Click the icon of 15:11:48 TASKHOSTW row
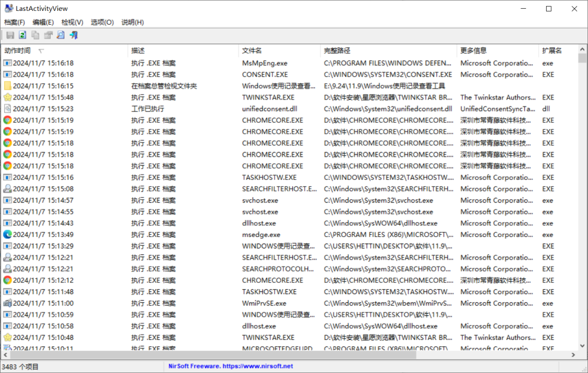Viewport: 588px width, 373px height. [8, 292]
